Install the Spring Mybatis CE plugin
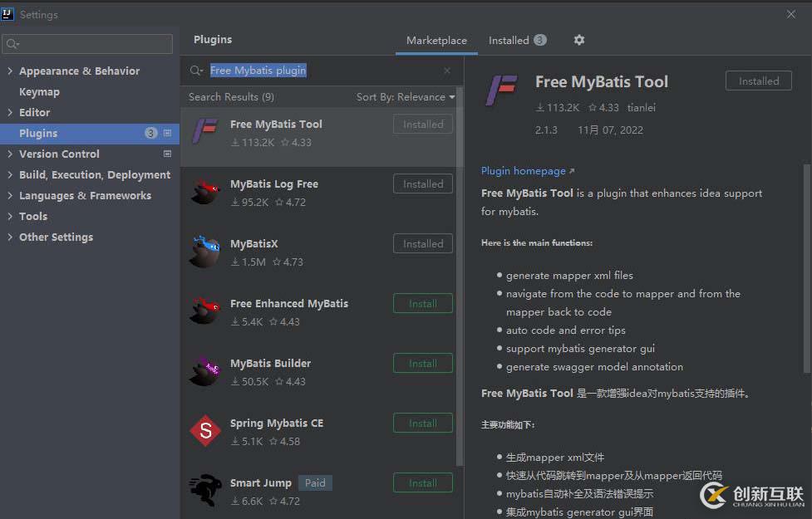This screenshot has height=519, width=812. 422,423
